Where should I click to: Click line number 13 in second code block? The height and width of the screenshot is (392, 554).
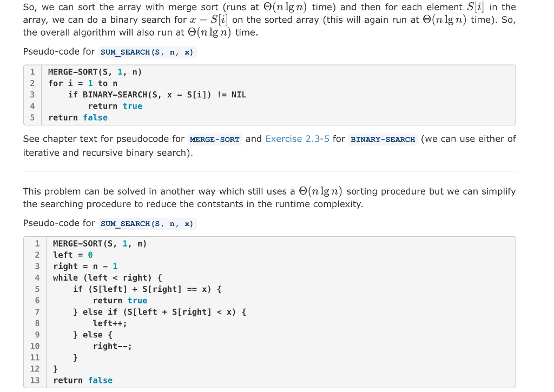(x=35, y=380)
